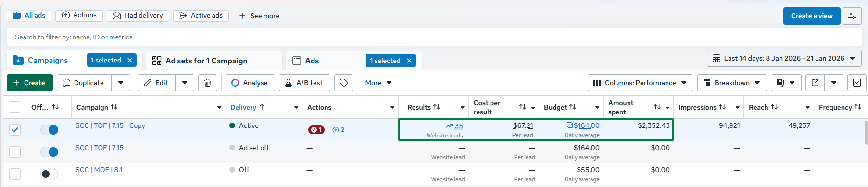Expand the export options arrow
This screenshot has height=187, width=868.
click(x=834, y=83)
